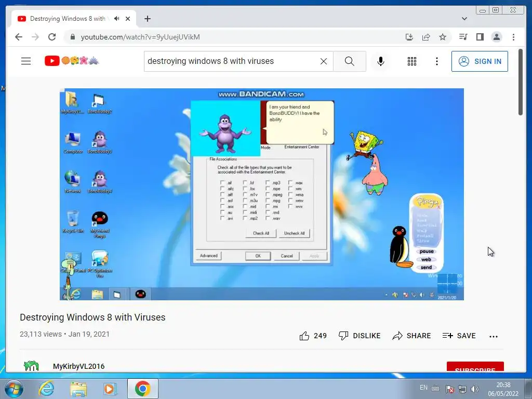Clear the search box with X
The image size is (532, 399).
(x=324, y=61)
